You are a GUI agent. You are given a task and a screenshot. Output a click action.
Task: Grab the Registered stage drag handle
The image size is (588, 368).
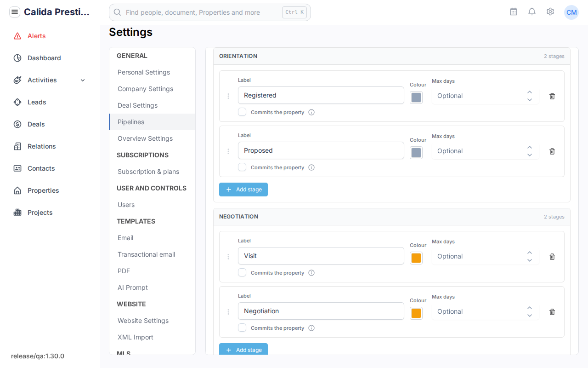pos(228,96)
